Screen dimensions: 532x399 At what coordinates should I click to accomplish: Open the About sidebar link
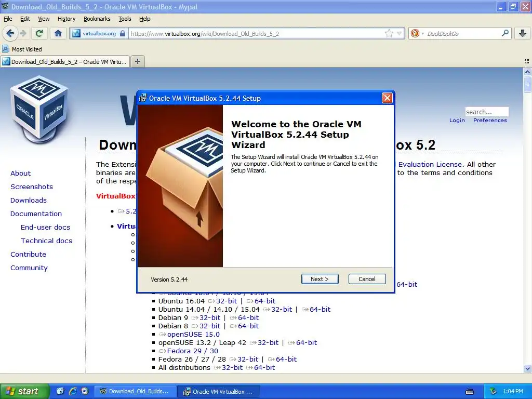point(20,173)
